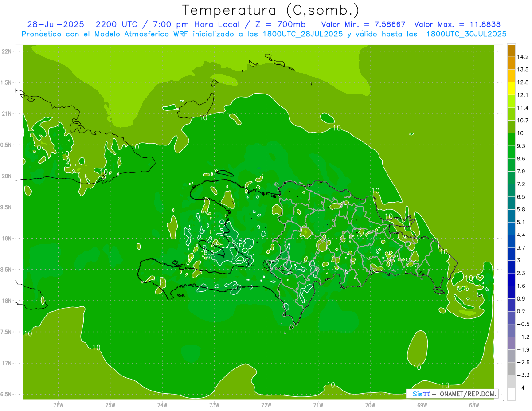Viewport: 532px width, 411px height.
Task: Click the legend value "2.3"
Action: (521, 273)
